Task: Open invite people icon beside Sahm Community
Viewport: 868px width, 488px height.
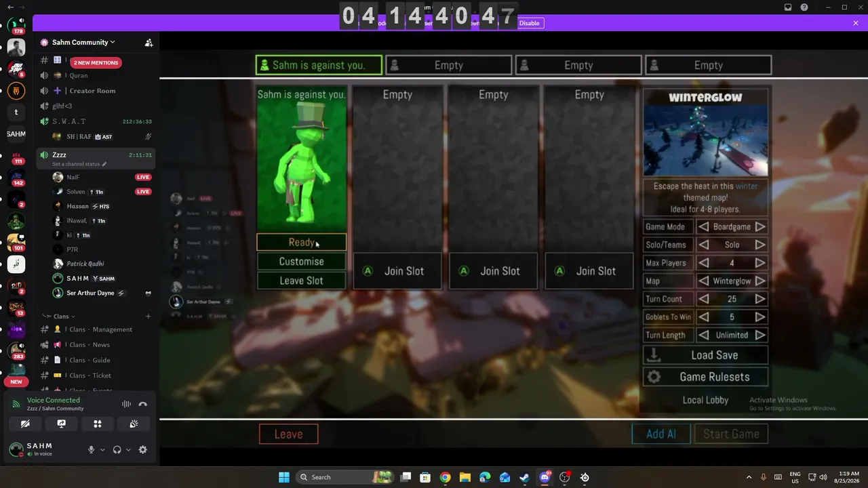Action: click(149, 42)
